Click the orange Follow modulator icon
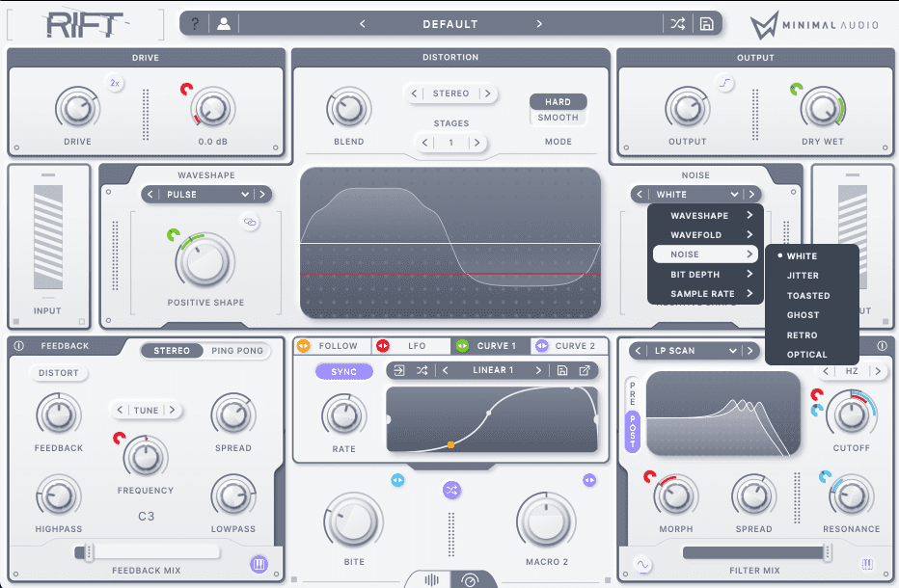This screenshot has height=588, width=899. [303, 346]
